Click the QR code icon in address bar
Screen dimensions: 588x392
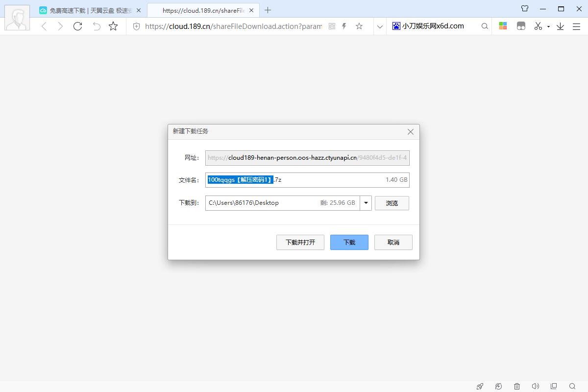point(332,26)
